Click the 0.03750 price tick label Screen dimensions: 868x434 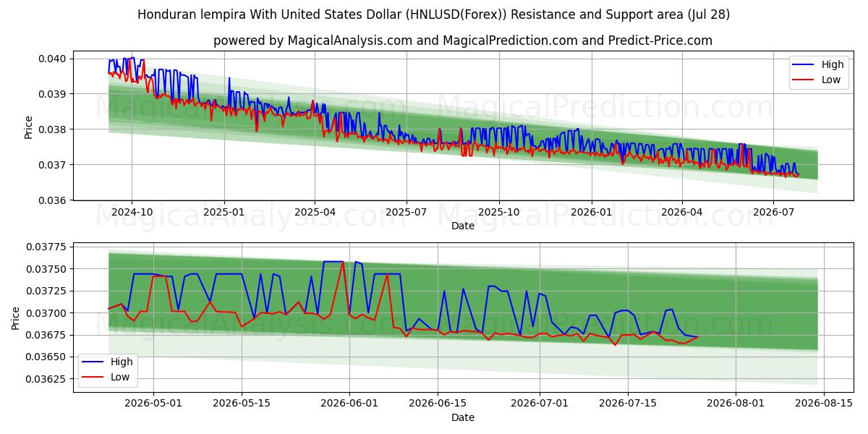[47, 269]
